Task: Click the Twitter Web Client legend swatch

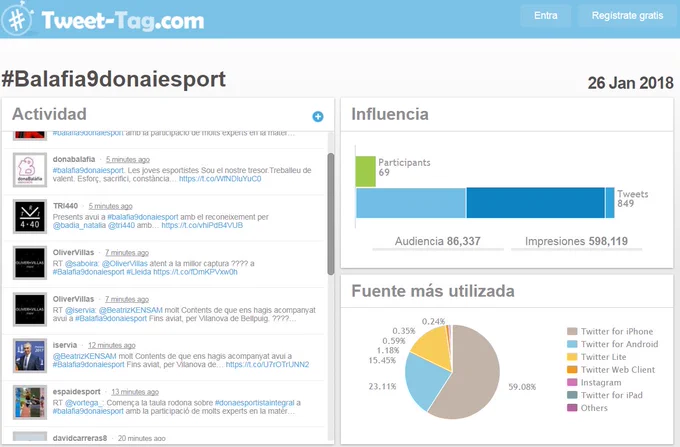Action: click(572, 369)
